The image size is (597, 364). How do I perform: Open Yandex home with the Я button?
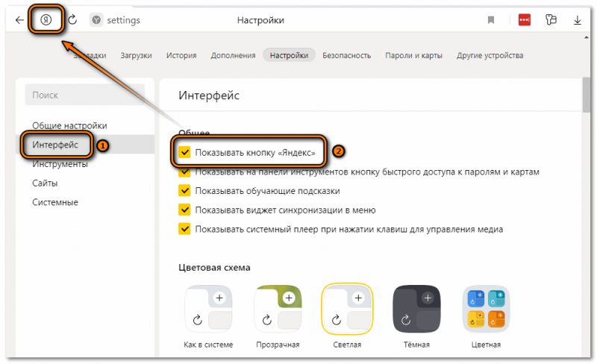pyautogui.click(x=46, y=20)
